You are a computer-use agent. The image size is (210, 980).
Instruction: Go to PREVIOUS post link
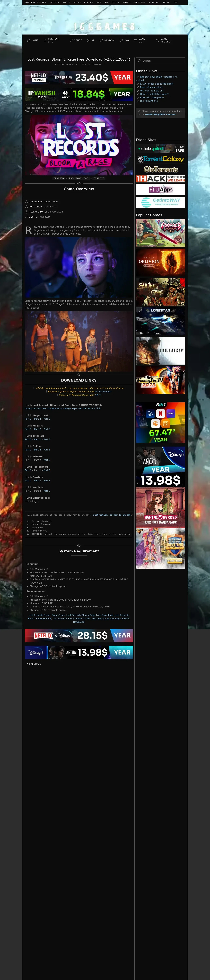pyautogui.click(x=34, y=664)
